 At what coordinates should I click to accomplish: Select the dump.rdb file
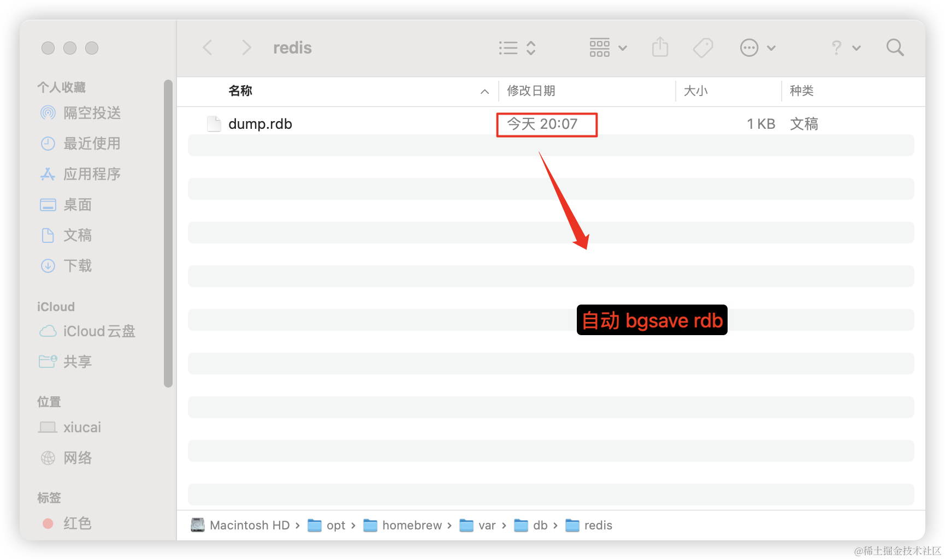point(260,123)
